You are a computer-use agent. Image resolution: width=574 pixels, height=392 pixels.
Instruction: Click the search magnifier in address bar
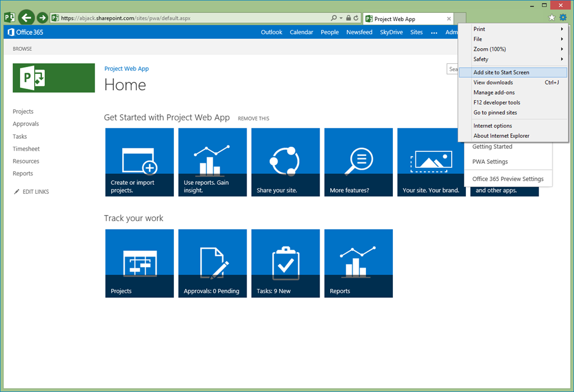334,18
